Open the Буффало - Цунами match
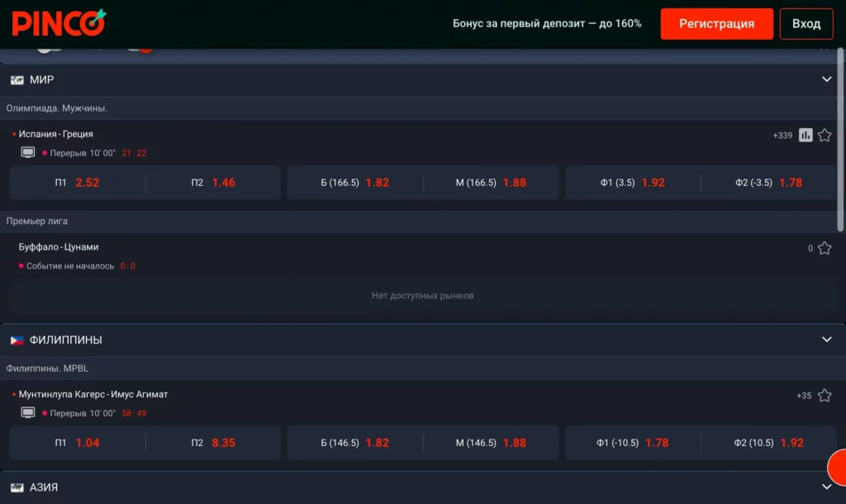The height and width of the screenshot is (504, 846). click(59, 246)
